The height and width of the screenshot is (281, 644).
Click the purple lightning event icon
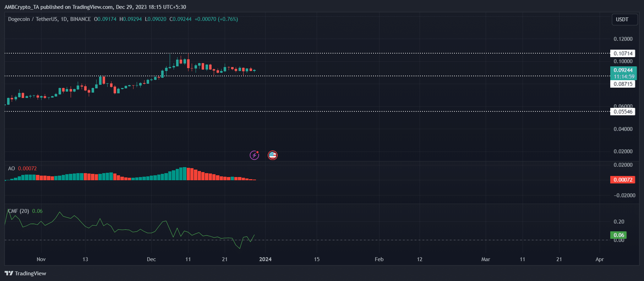coord(254,155)
